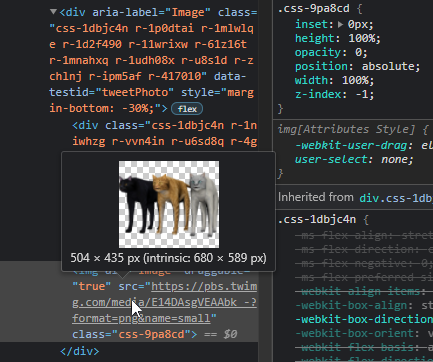The image size is (433, 362).
Task: Select the nested div css-1dbjc4n r-1n node
Action: click(x=165, y=133)
